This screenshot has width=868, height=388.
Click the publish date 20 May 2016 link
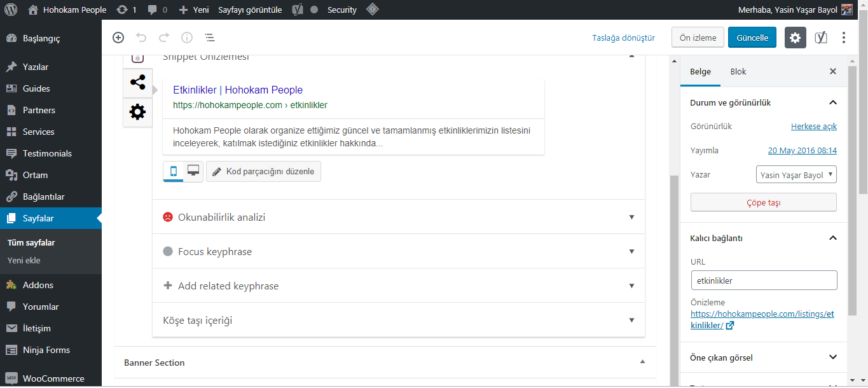[x=803, y=150]
